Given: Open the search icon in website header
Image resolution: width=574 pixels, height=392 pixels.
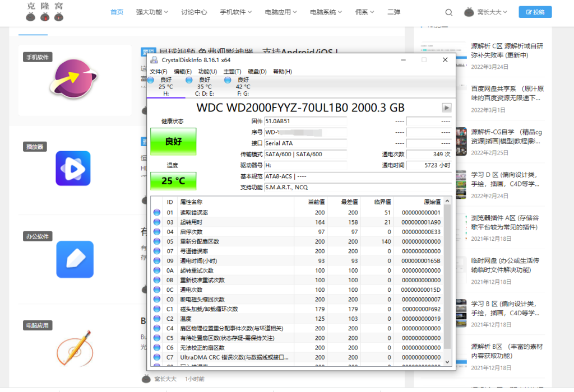Looking at the screenshot, I should point(448,12).
